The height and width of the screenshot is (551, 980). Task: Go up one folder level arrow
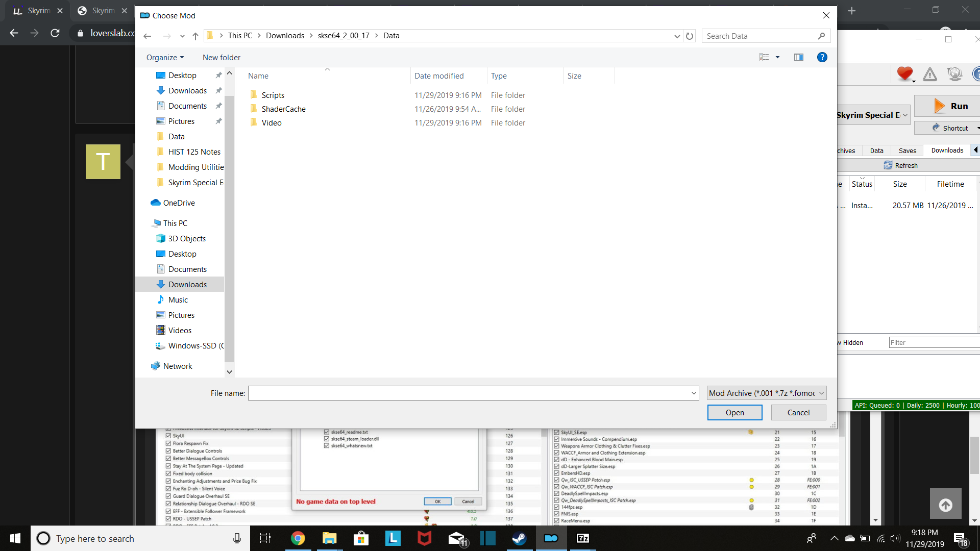(195, 36)
